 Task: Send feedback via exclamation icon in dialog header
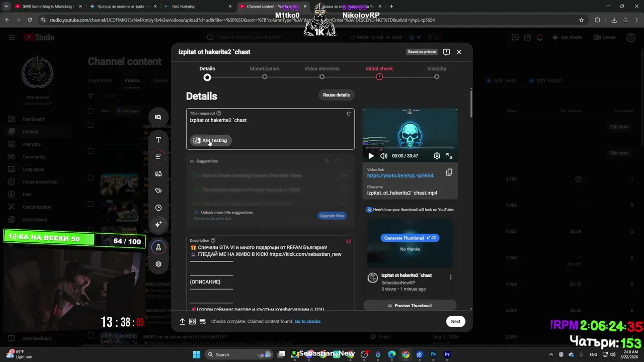point(446,52)
